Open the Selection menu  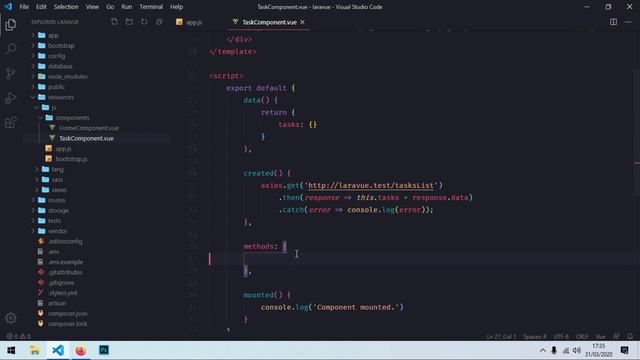(66, 7)
